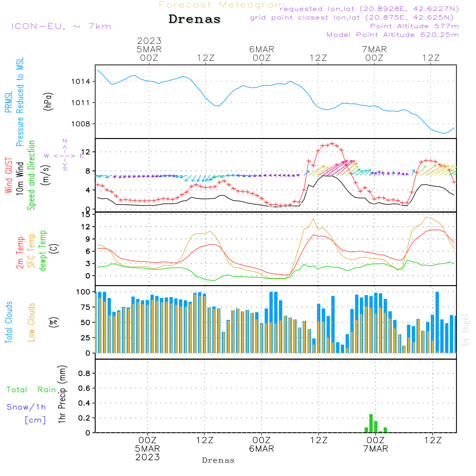Select the "4" tick on the wind axis
Viewport: 476px width, 476px height.
pyautogui.click(x=88, y=190)
